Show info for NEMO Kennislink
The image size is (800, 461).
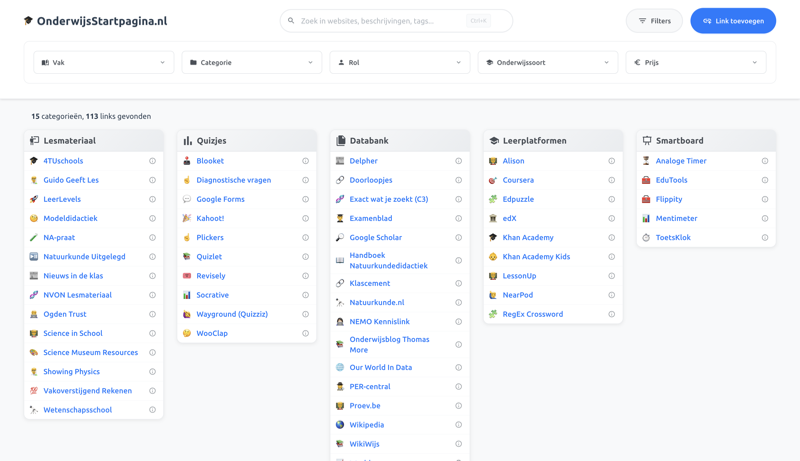tap(458, 322)
